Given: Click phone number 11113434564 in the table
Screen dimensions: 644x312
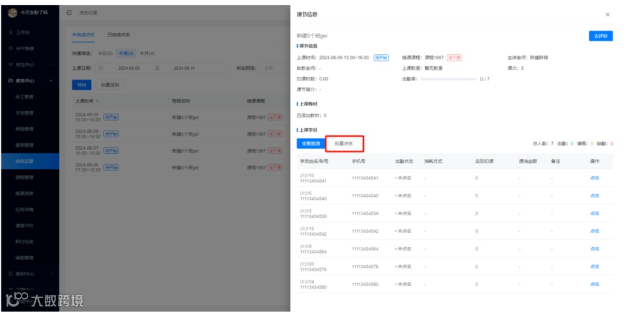Looking at the screenshot, I should (x=365, y=249).
